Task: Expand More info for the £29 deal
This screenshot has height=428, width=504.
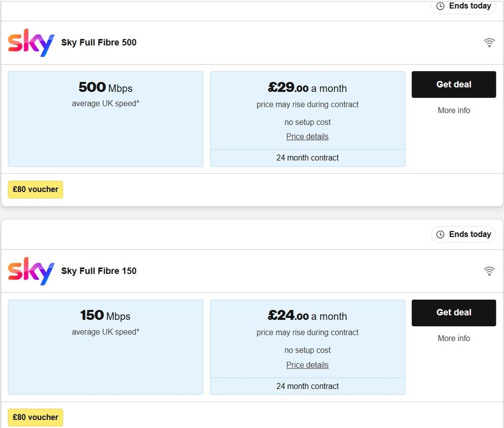Action: point(453,110)
